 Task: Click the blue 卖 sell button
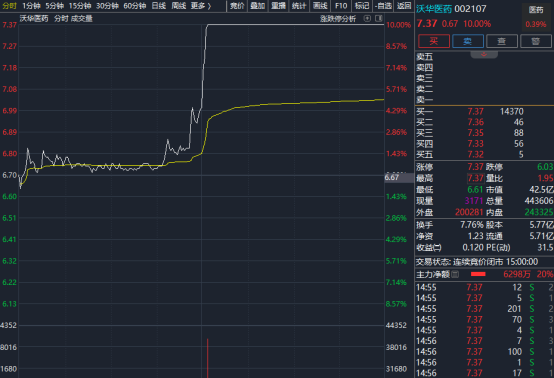pyautogui.click(x=468, y=41)
